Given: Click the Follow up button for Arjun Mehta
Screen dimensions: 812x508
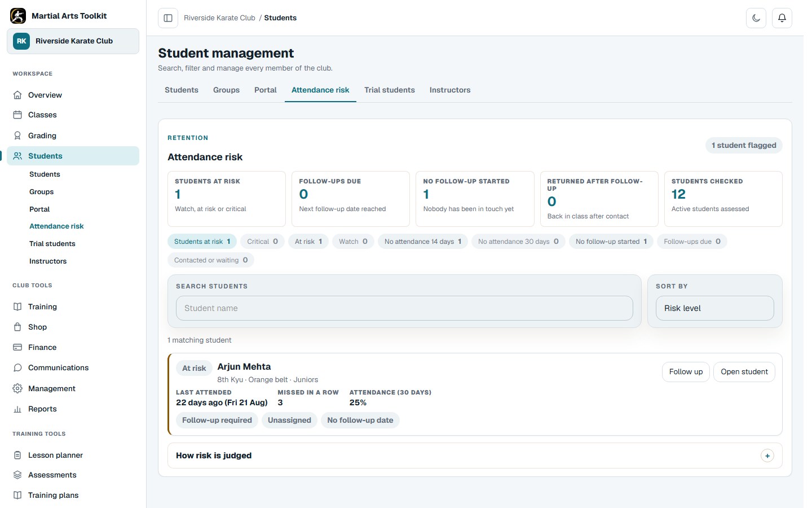Looking at the screenshot, I should click(x=686, y=372).
